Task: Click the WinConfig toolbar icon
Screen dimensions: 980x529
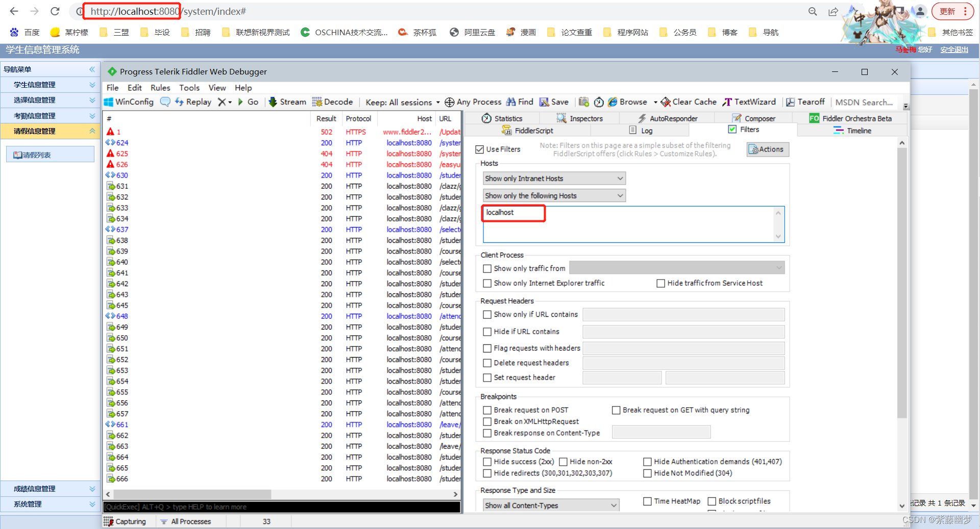Action: pyautogui.click(x=109, y=102)
